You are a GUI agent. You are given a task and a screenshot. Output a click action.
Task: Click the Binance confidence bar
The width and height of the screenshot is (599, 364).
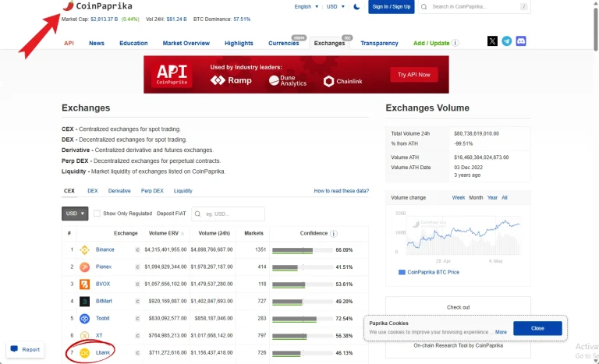pyautogui.click(x=302, y=250)
